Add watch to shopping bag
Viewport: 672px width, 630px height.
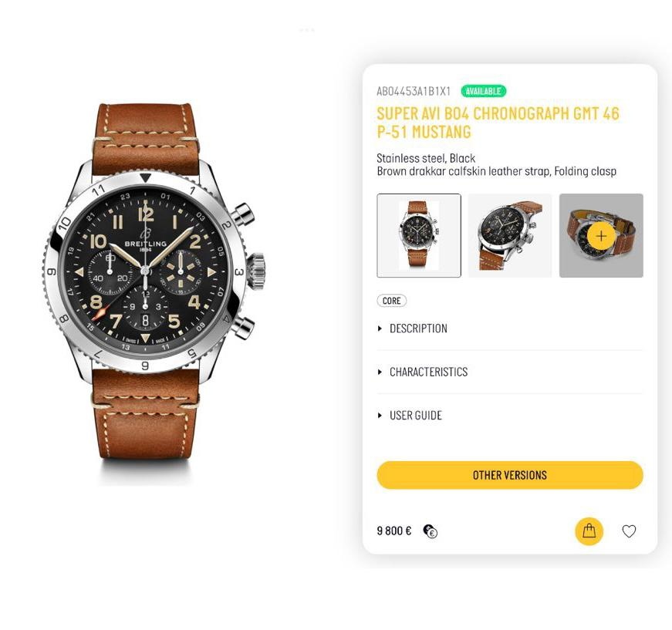point(589,531)
